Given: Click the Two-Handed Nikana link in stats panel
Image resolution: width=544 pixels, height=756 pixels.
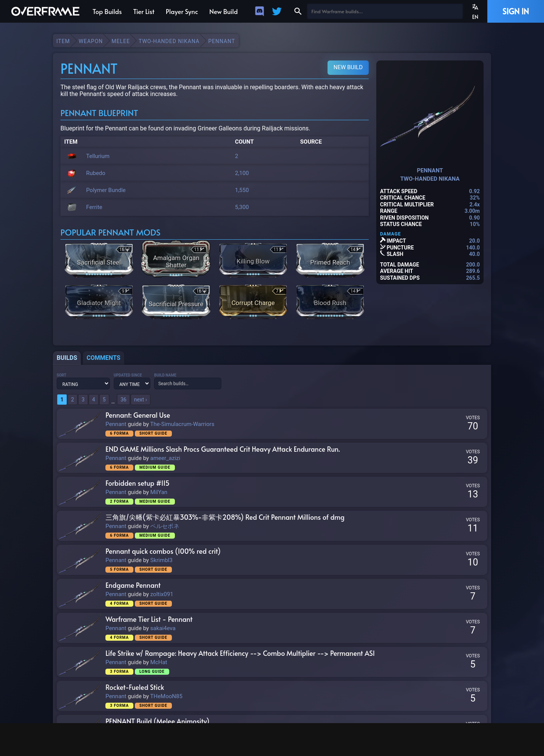Looking at the screenshot, I should point(430,179).
